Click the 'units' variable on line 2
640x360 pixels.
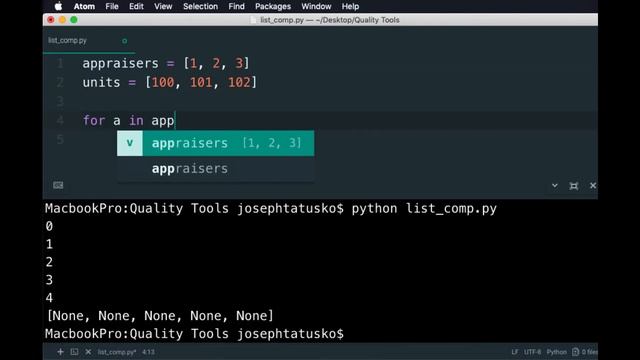pyautogui.click(x=101, y=82)
